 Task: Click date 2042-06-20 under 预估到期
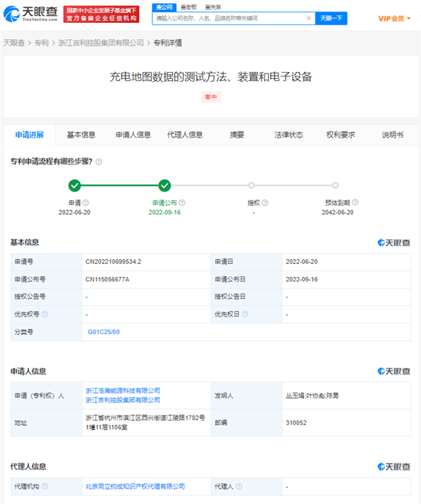point(338,213)
